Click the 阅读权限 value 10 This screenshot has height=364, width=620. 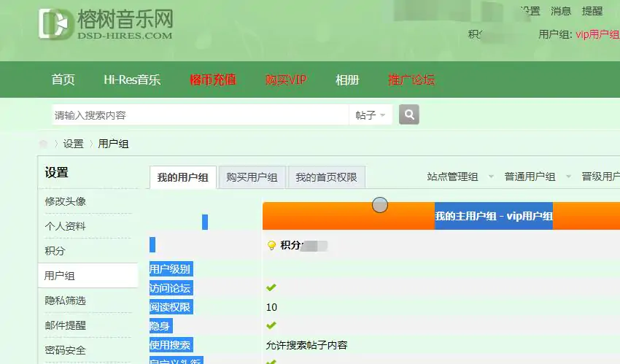(x=271, y=307)
